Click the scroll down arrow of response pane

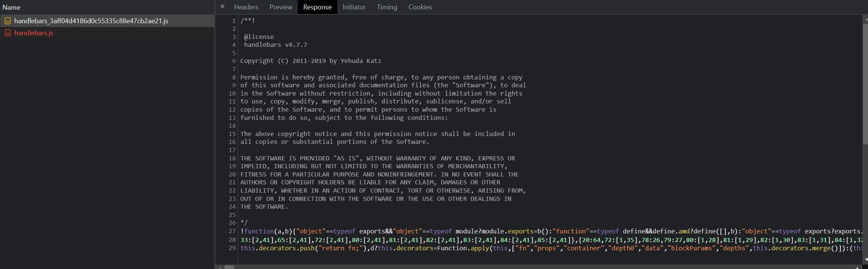click(865, 260)
